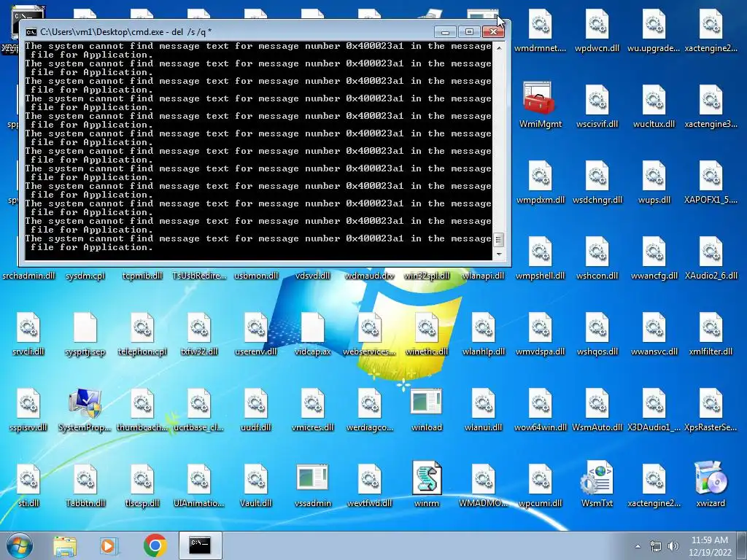747x560 pixels.
Task: Select the wucltux.dll desktop icon
Action: (x=654, y=99)
